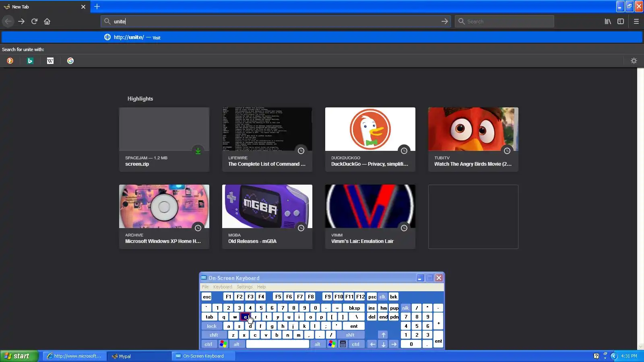Click the page scrollbar down arrow

640,347
